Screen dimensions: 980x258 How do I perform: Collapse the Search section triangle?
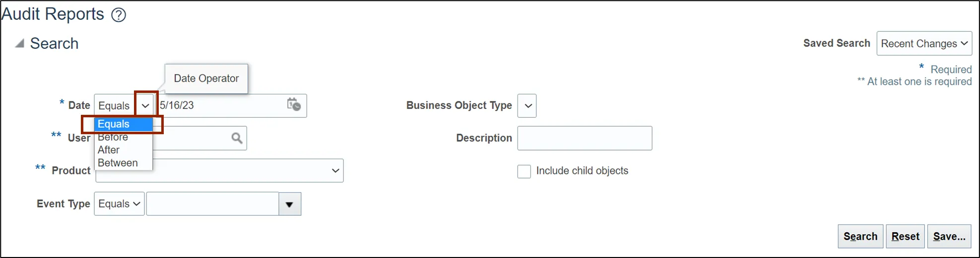tap(19, 44)
